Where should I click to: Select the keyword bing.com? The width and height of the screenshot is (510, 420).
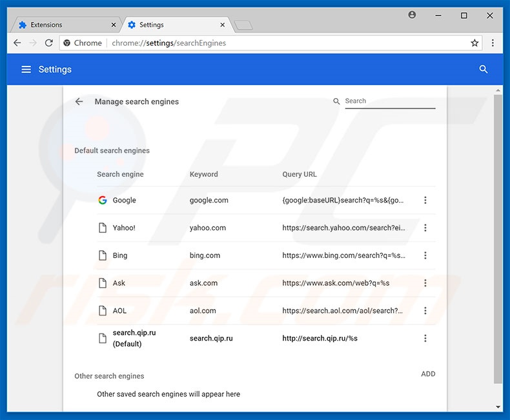click(205, 255)
